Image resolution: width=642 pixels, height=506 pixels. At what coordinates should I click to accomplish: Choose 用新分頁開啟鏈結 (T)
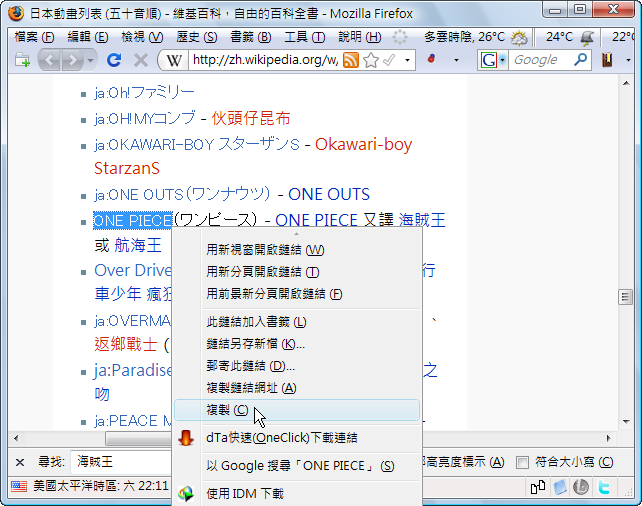pos(297,272)
